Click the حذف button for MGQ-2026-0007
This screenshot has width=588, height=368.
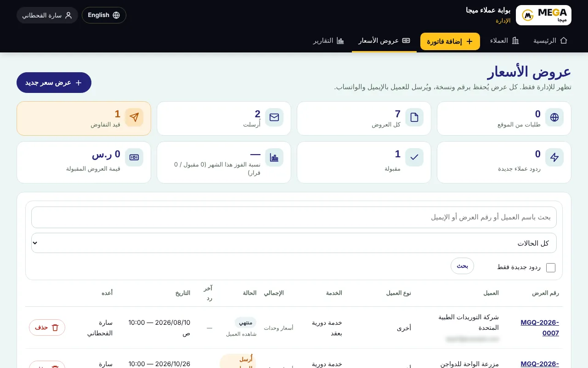[x=47, y=328]
